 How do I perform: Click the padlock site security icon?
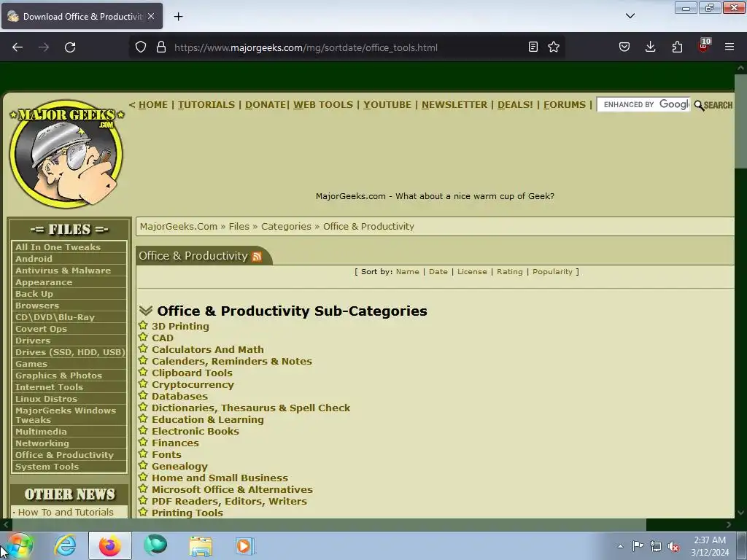click(x=161, y=47)
